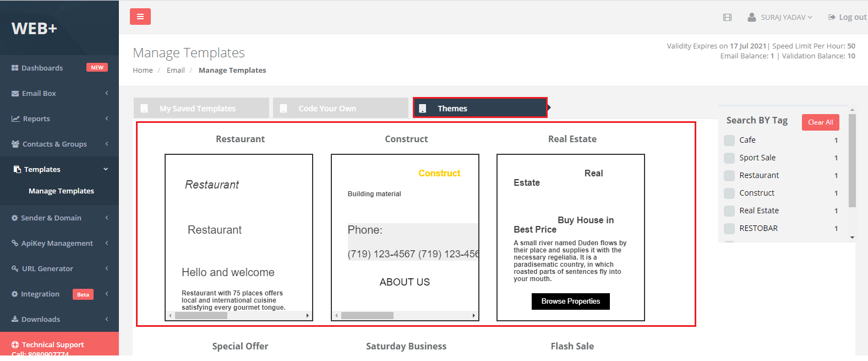Click the film strip icon in header
The height and width of the screenshot is (361, 868).
[x=727, y=18]
